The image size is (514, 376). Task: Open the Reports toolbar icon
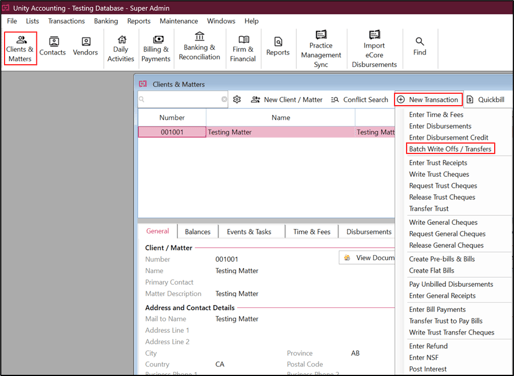click(x=278, y=46)
